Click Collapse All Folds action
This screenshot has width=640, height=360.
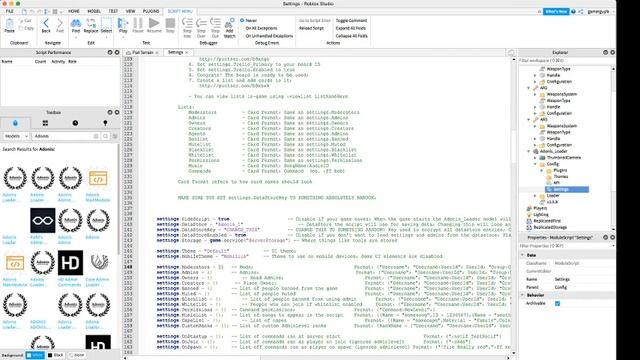coord(351,36)
